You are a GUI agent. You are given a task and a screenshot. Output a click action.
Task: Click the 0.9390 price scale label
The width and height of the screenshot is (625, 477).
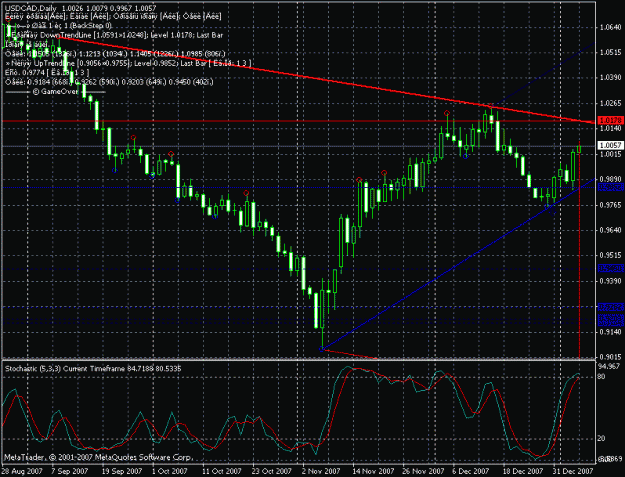610,281
